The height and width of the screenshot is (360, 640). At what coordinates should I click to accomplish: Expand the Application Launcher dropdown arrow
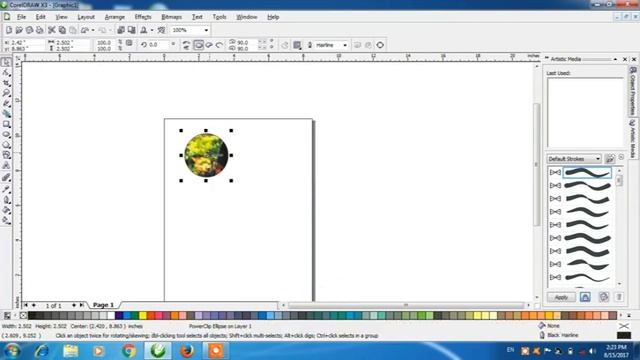[152, 30]
